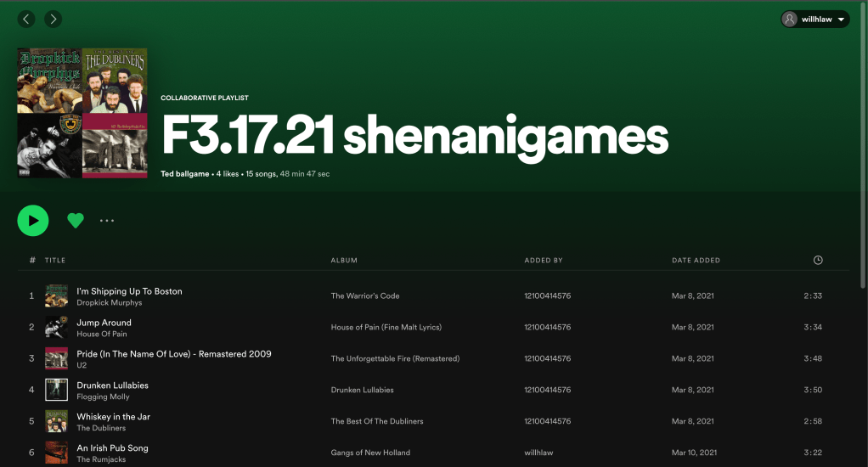
Task: Click the Drunken Lullabies album art icon
Action: click(57, 390)
